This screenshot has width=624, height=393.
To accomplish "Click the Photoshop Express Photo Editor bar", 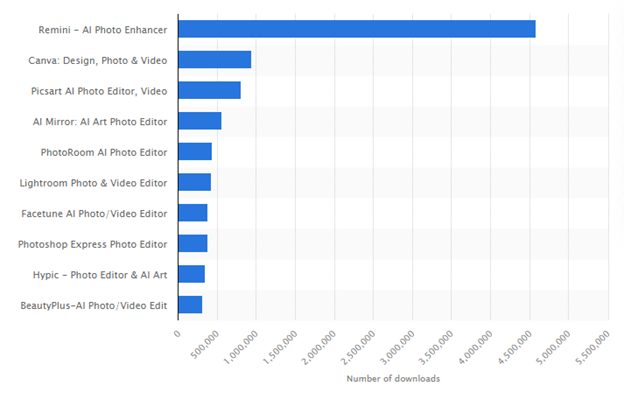I will click(193, 243).
